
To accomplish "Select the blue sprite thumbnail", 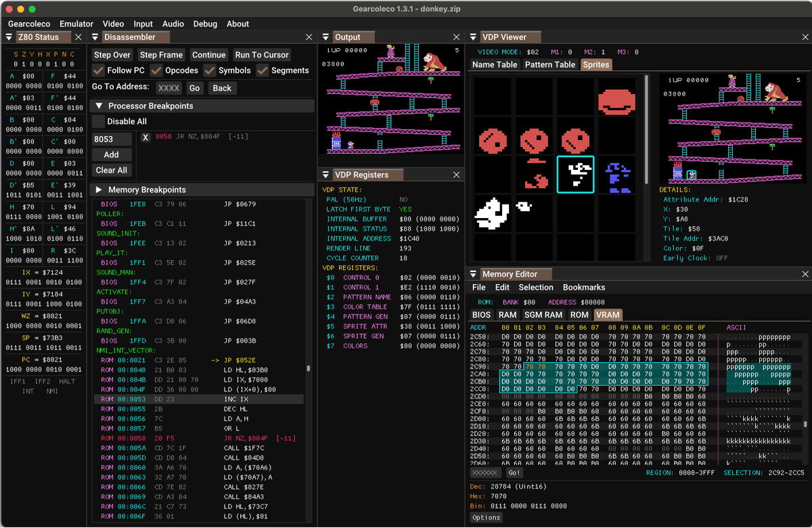I will 616,175.
